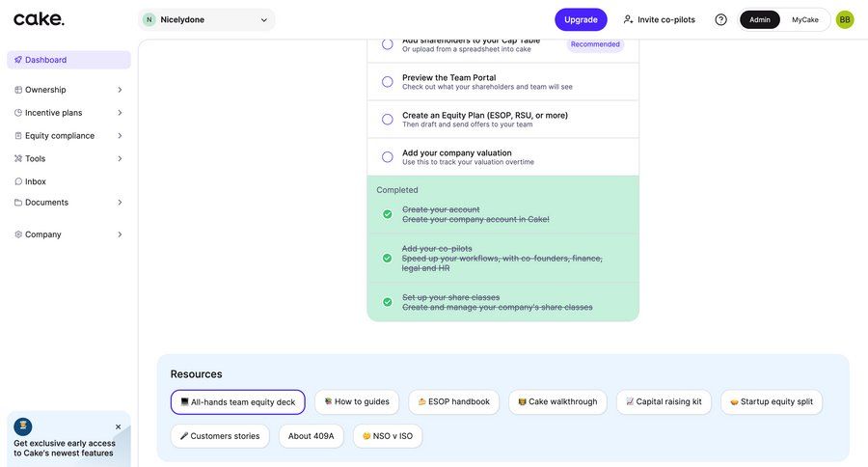Select the Create an Equity Plan radio circle
The image size is (868, 467).
[x=388, y=120]
